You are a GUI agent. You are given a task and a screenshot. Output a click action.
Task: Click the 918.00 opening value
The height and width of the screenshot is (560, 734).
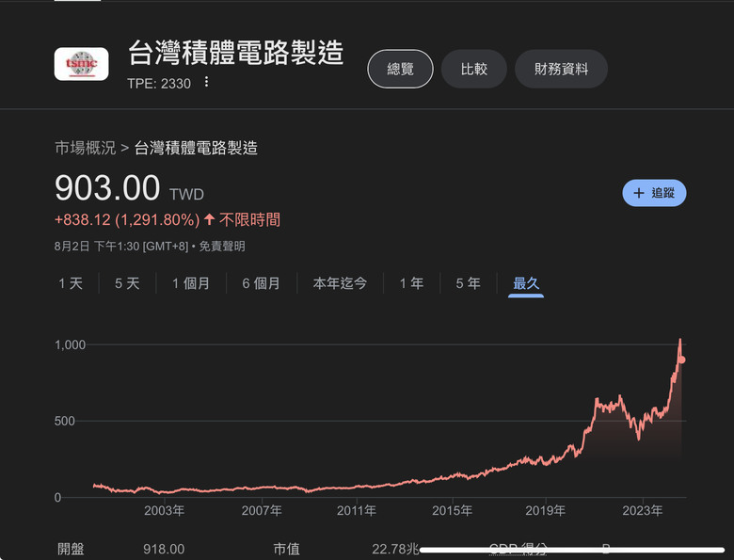click(x=164, y=549)
